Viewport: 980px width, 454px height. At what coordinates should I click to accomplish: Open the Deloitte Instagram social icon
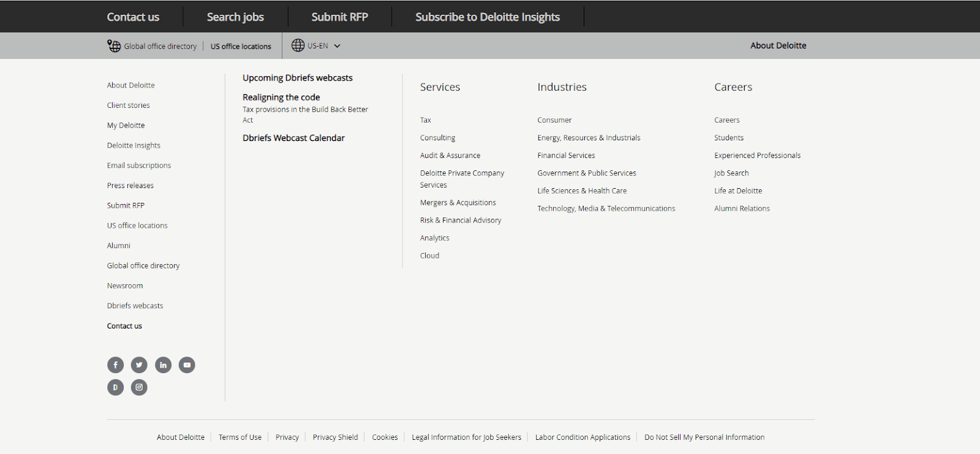139,387
